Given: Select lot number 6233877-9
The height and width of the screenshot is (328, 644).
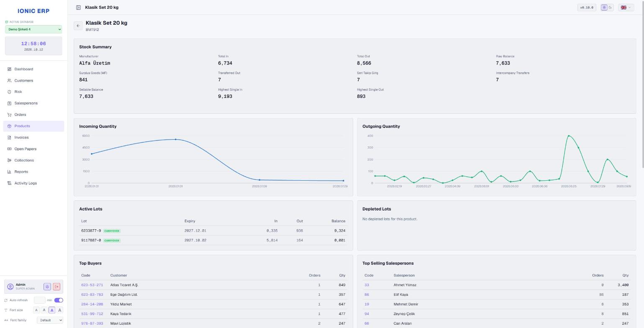Looking at the screenshot, I should (x=91, y=231).
